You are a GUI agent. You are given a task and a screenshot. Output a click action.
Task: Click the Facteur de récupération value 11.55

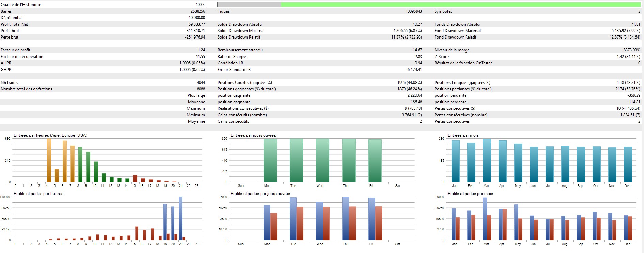tap(201, 57)
